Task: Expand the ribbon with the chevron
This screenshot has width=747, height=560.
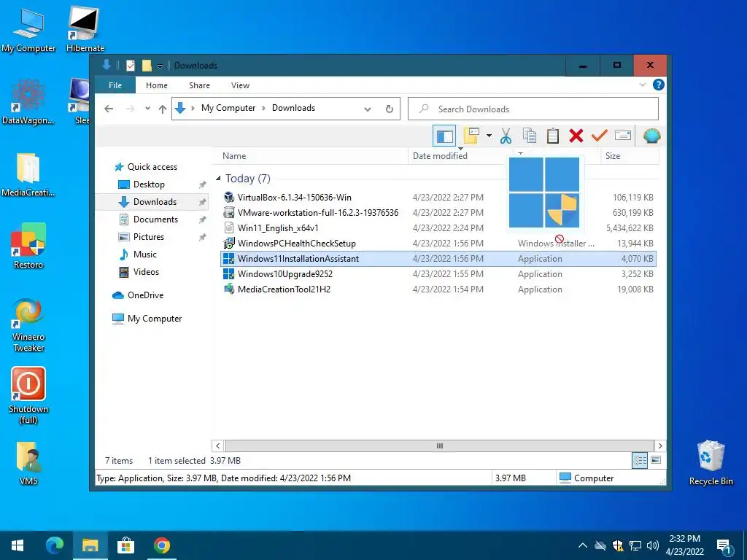Action: [x=642, y=85]
